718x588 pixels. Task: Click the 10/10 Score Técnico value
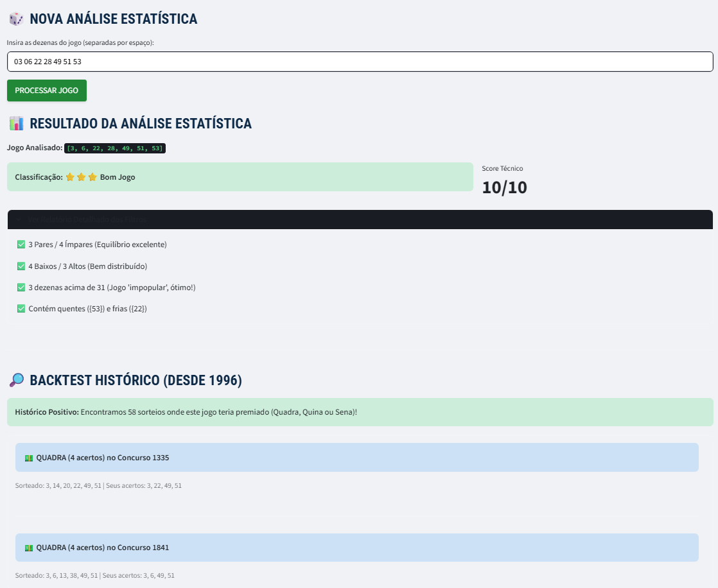point(504,187)
